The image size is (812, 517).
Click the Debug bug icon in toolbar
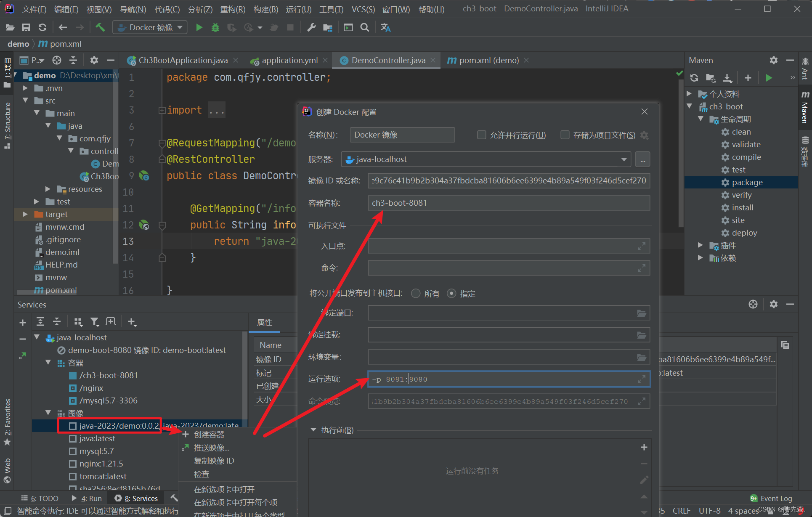215,27
